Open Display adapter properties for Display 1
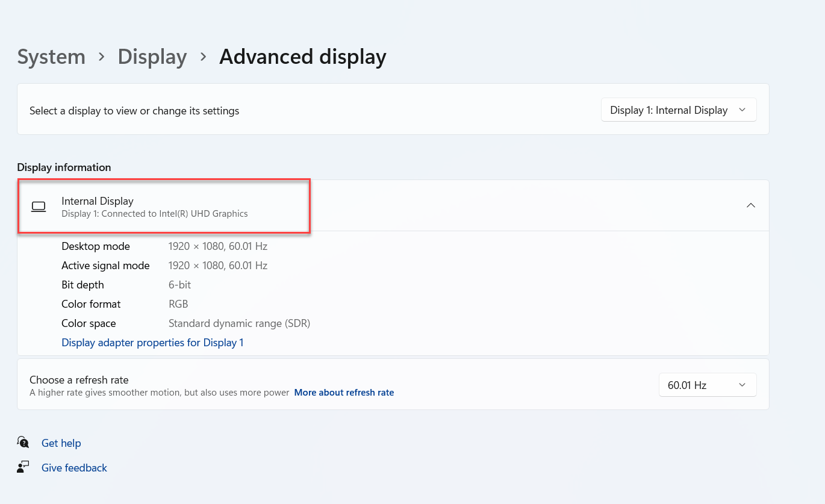The height and width of the screenshot is (504, 825). click(x=152, y=343)
